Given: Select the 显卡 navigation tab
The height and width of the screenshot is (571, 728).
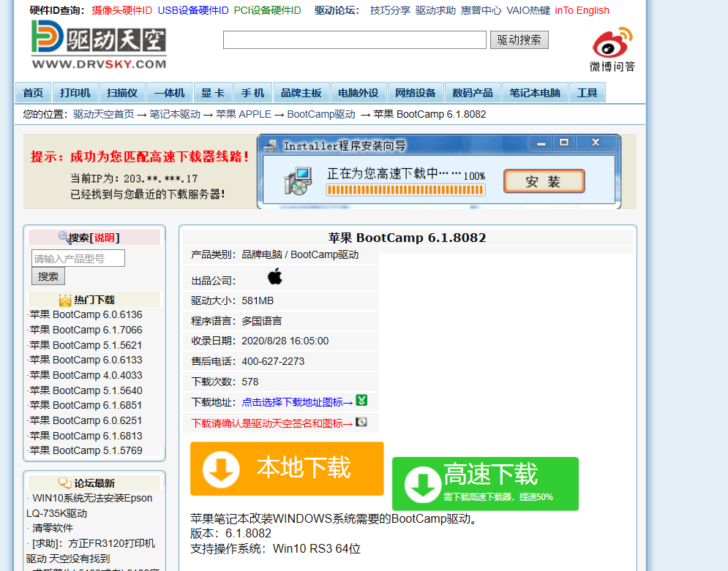Looking at the screenshot, I should (x=213, y=92).
